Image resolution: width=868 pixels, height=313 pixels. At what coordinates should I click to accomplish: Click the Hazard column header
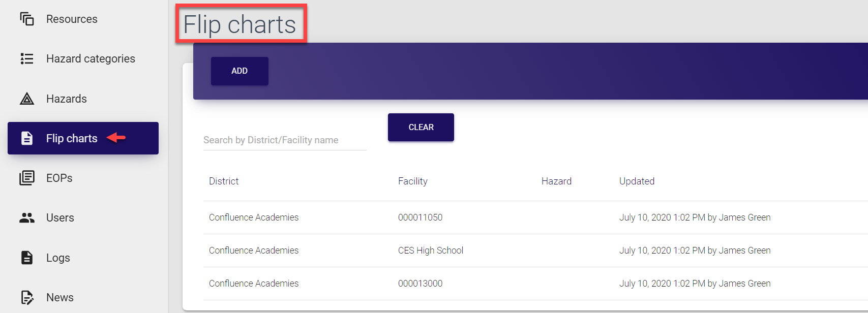556,181
